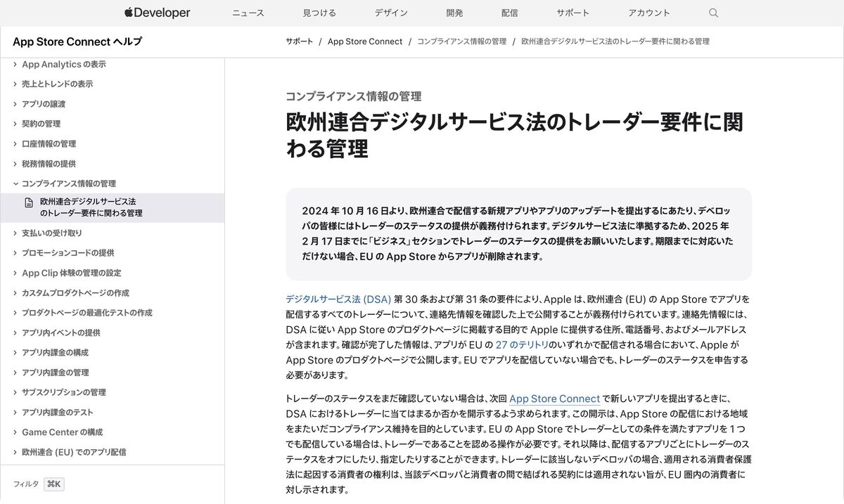Go to App Store Connect in the breadcrumb

pyautogui.click(x=365, y=41)
